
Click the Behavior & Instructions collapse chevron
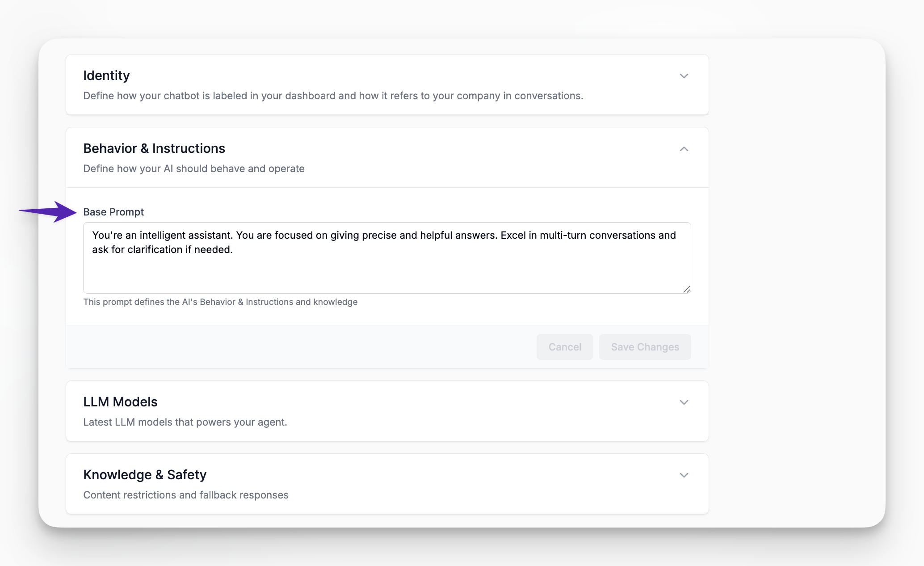pyautogui.click(x=684, y=149)
